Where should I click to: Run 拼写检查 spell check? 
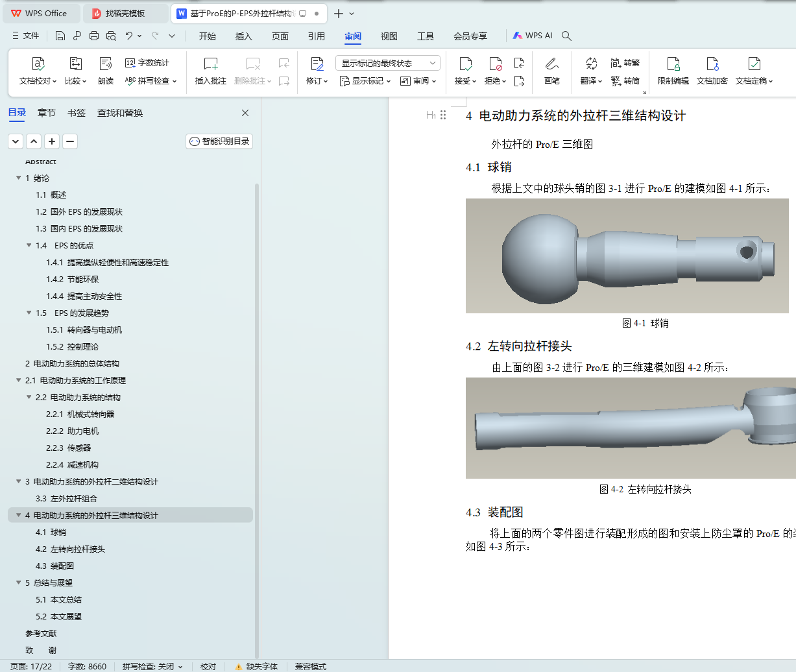[x=151, y=81]
